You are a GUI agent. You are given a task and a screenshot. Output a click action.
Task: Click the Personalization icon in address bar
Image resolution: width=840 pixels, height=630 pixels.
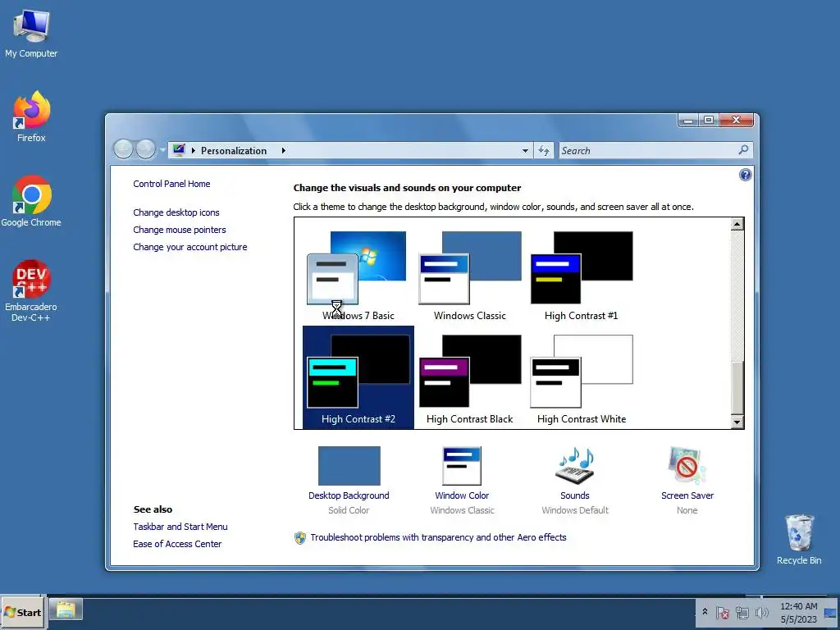point(179,150)
